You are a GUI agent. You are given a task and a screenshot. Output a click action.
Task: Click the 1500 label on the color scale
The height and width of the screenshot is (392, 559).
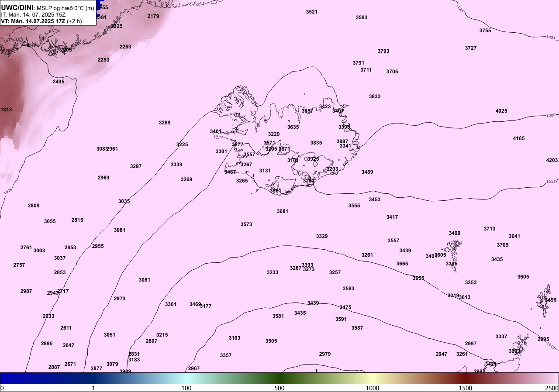[x=466, y=388]
